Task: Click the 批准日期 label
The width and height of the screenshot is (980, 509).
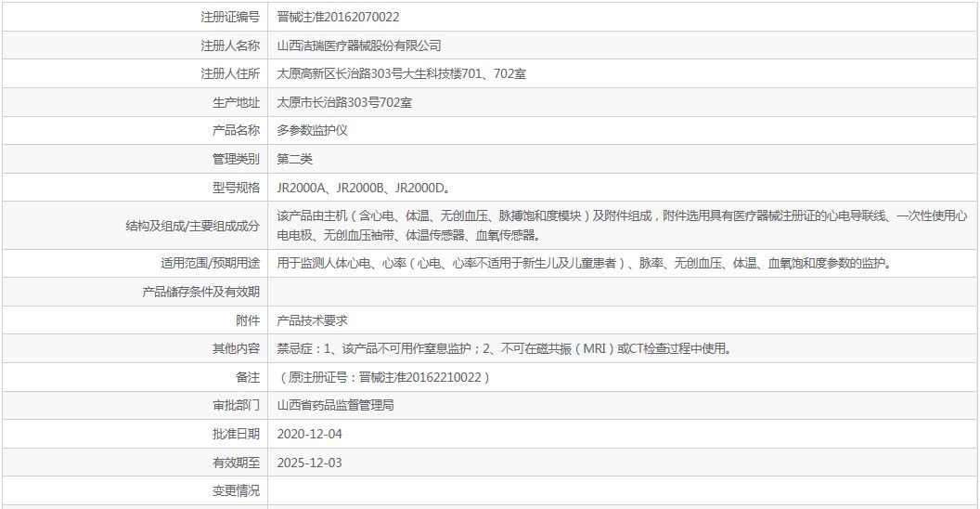Action: [237, 434]
